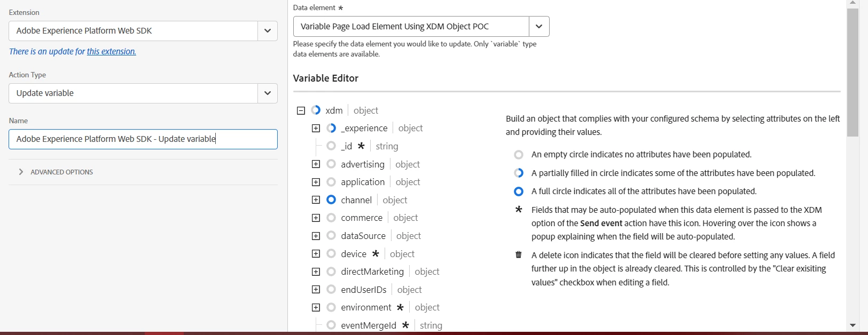Click the asterisk icon next to _id
Screen dimensions: 868x335
[361, 146]
